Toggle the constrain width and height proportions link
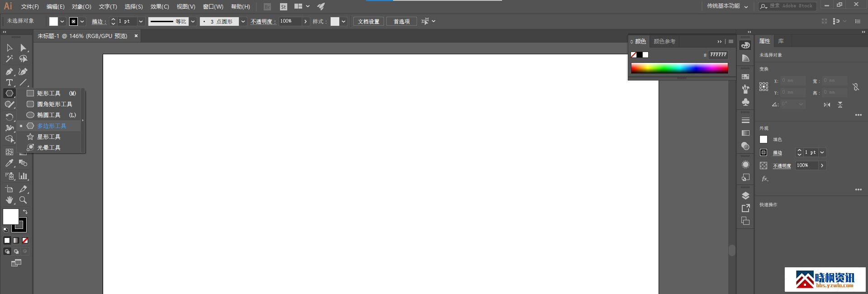This screenshot has width=868, height=294. [855, 86]
